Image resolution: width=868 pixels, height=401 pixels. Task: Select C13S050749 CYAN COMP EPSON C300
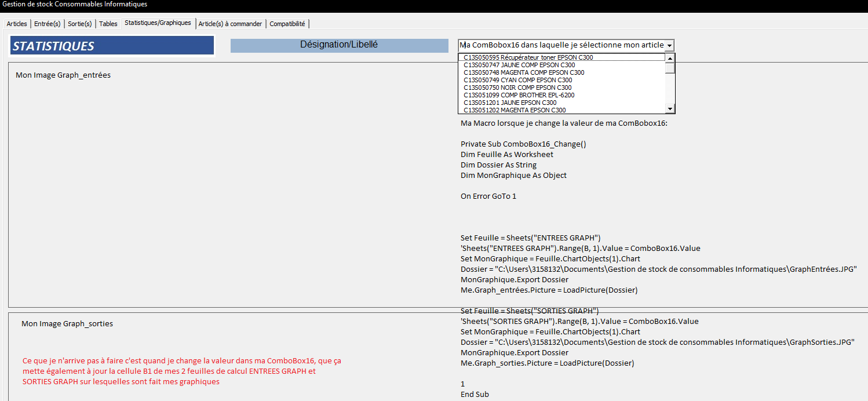pos(517,80)
